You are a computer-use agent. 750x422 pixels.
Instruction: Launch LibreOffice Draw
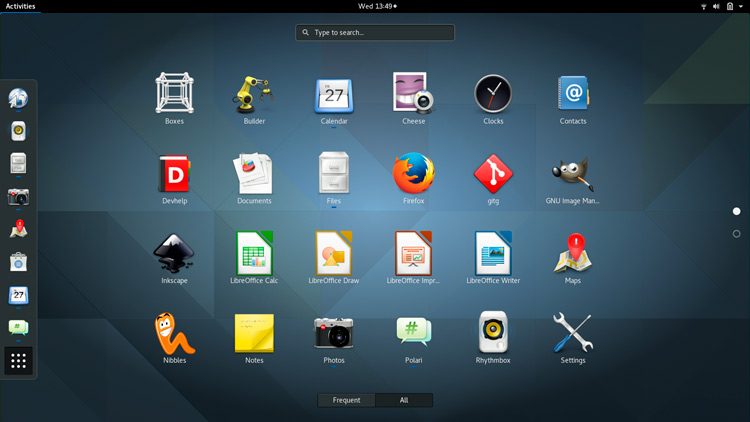(x=334, y=253)
